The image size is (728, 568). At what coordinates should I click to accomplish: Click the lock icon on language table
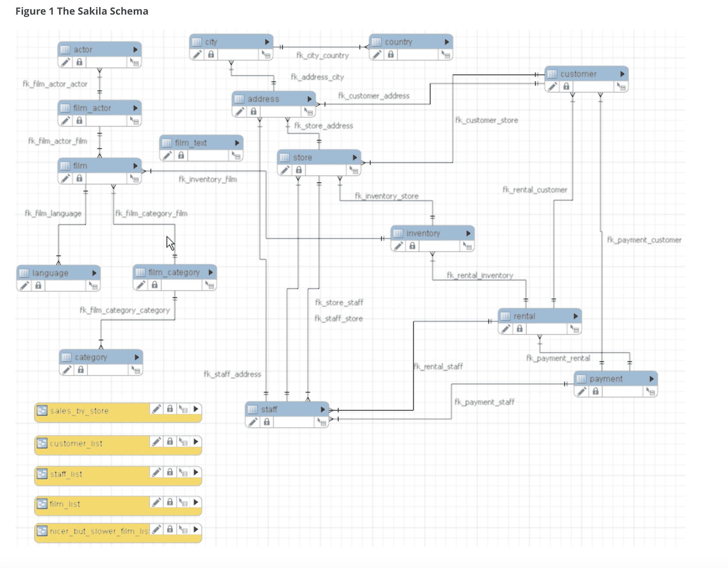click(38, 286)
